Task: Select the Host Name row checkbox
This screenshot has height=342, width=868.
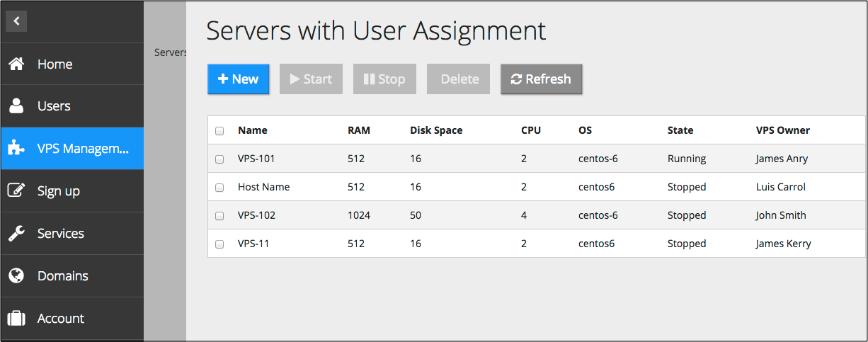Action: point(219,188)
